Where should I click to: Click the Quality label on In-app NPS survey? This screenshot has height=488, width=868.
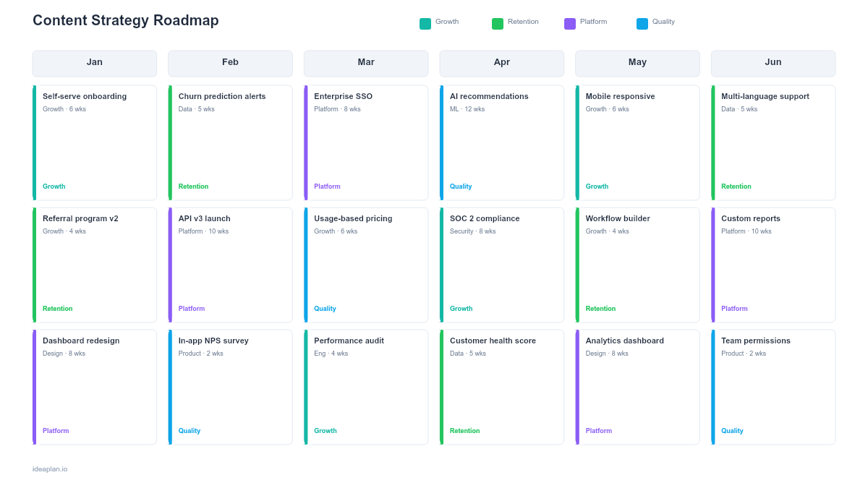[189, 430]
